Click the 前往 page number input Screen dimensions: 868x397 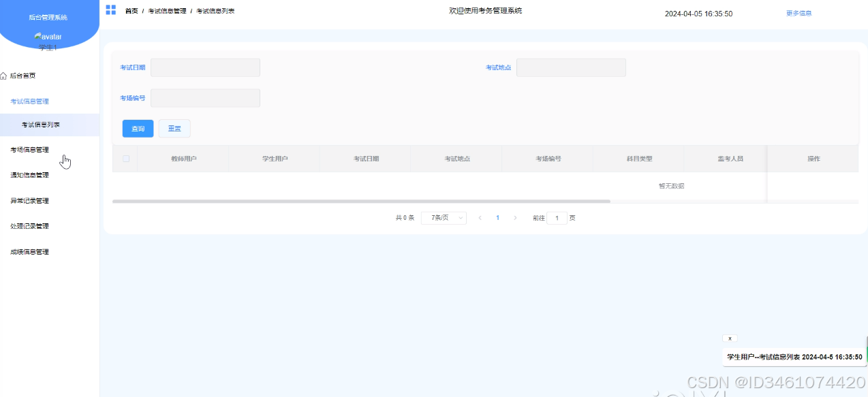pyautogui.click(x=557, y=218)
